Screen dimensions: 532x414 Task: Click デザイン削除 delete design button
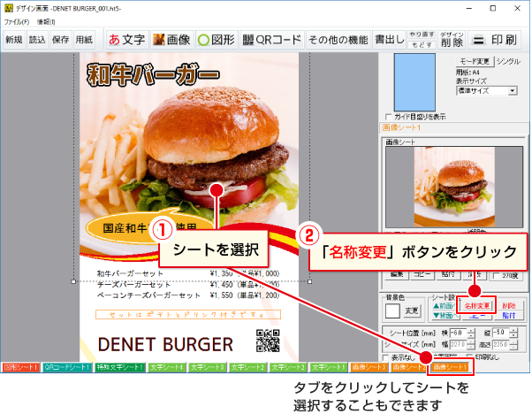point(452,40)
